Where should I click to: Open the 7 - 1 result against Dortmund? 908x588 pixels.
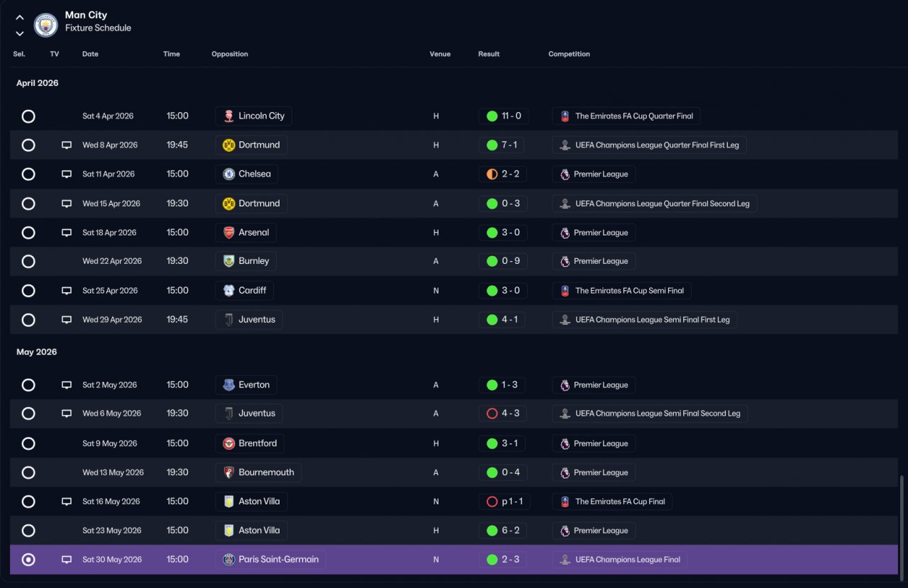coord(503,145)
